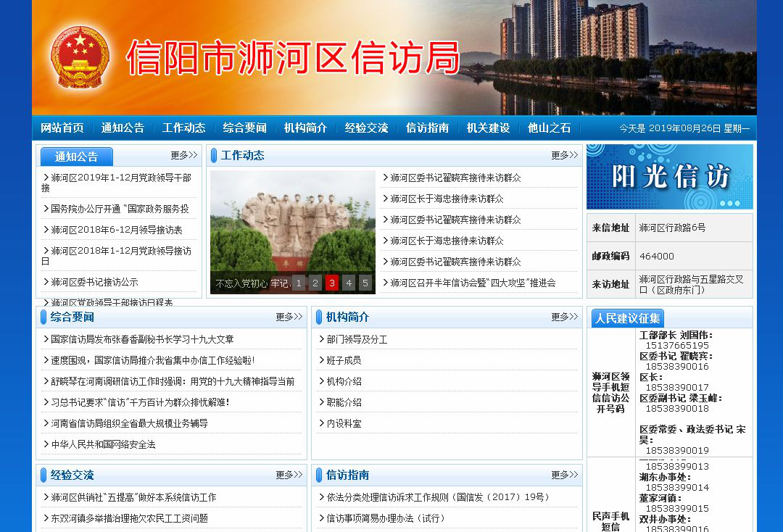783x532 pixels.
Task: Select the 人民建议征集 tab
Action: click(x=628, y=318)
